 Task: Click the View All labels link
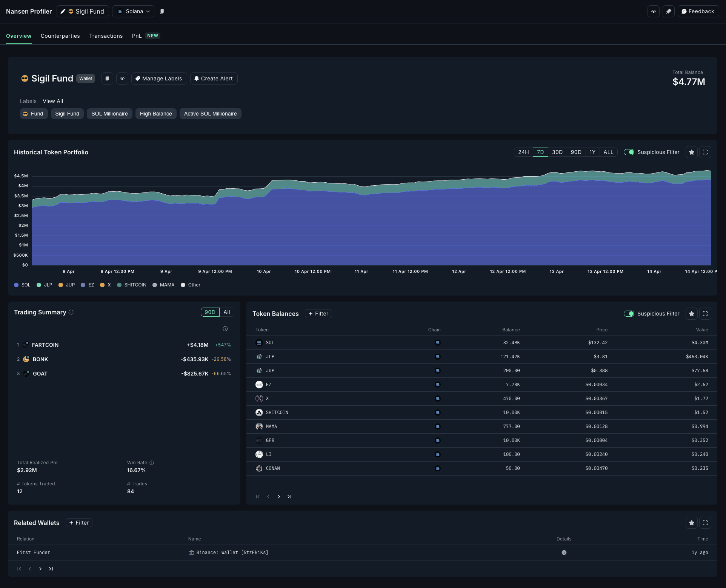53,101
